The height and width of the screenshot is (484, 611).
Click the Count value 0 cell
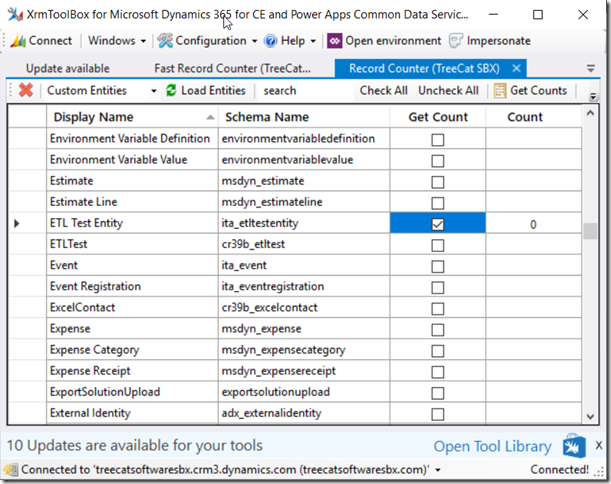pyautogui.click(x=533, y=224)
